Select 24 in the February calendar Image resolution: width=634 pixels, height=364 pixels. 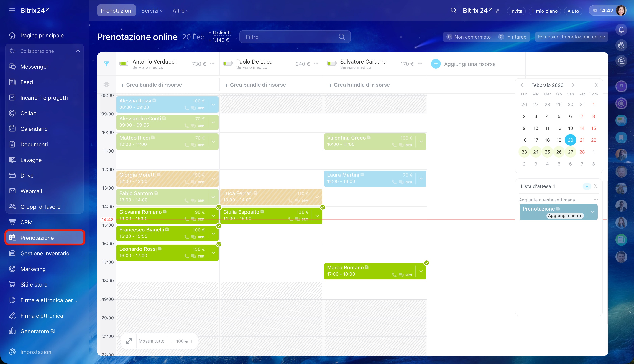click(536, 152)
